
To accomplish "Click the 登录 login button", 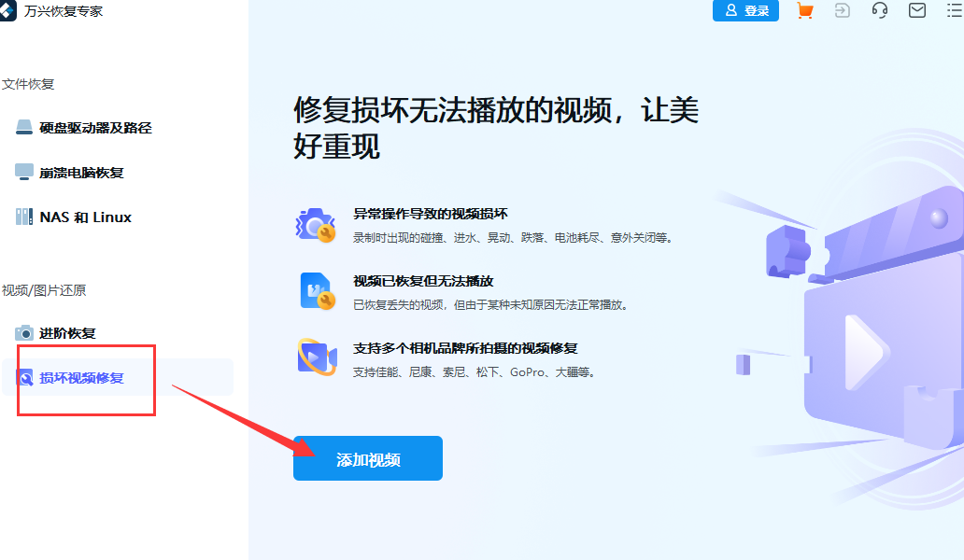I will (745, 11).
